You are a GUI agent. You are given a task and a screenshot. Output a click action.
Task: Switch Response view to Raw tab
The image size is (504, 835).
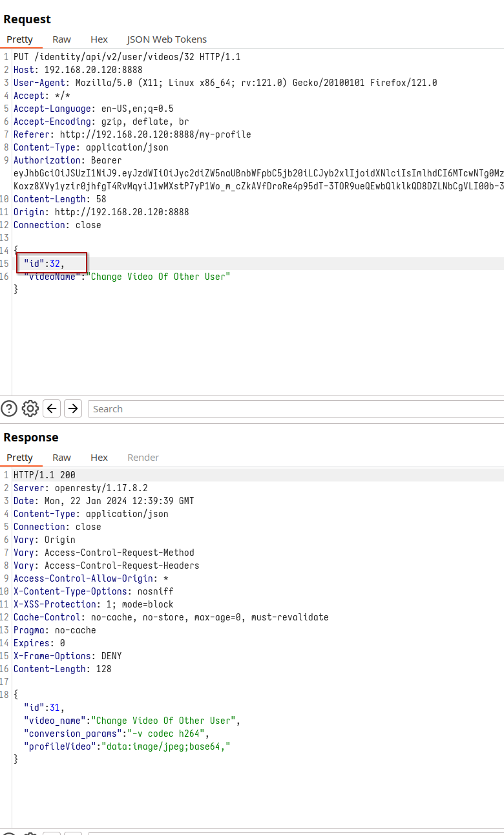pos(62,458)
